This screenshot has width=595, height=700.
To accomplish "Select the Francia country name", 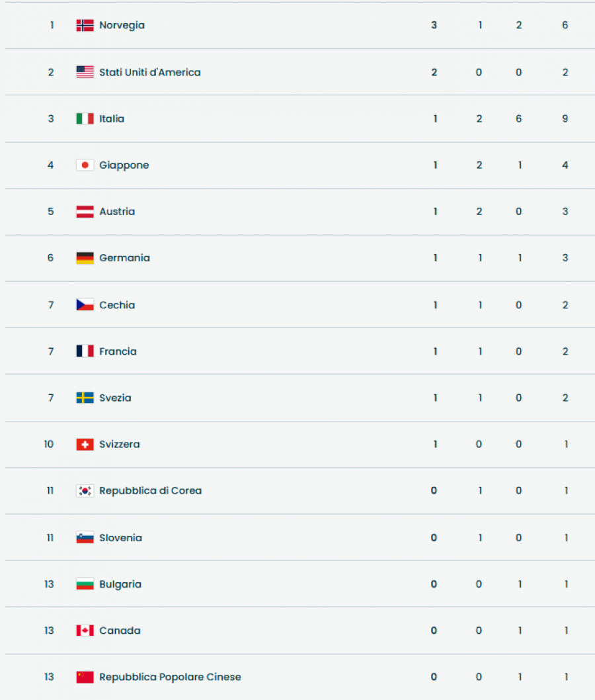I will click(118, 351).
